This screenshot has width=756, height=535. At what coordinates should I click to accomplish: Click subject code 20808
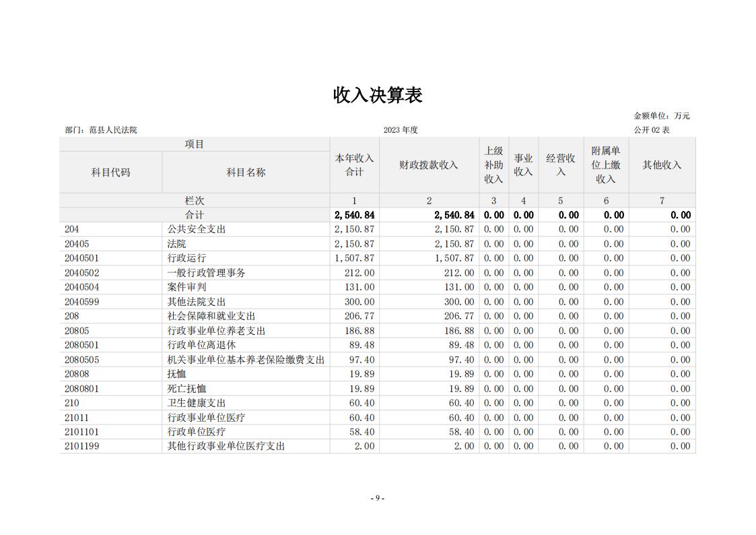point(77,374)
